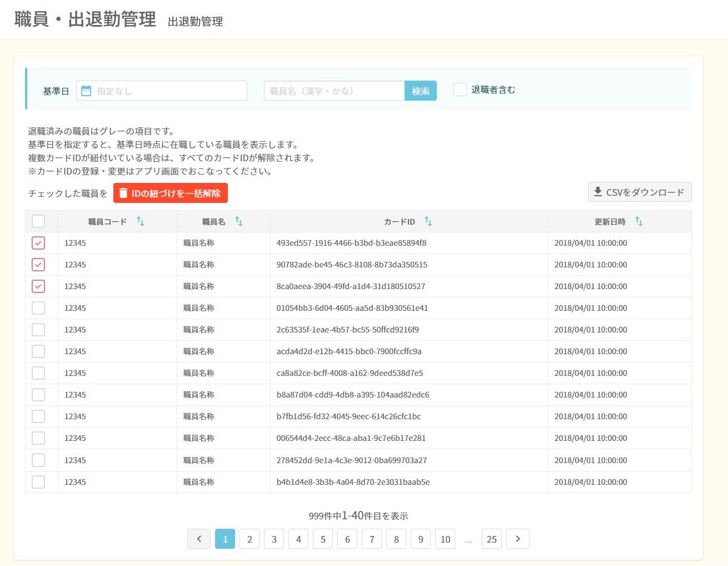728x566 pixels.
Task: Sort by 職員コード column arrows
Action: click(141, 221)
